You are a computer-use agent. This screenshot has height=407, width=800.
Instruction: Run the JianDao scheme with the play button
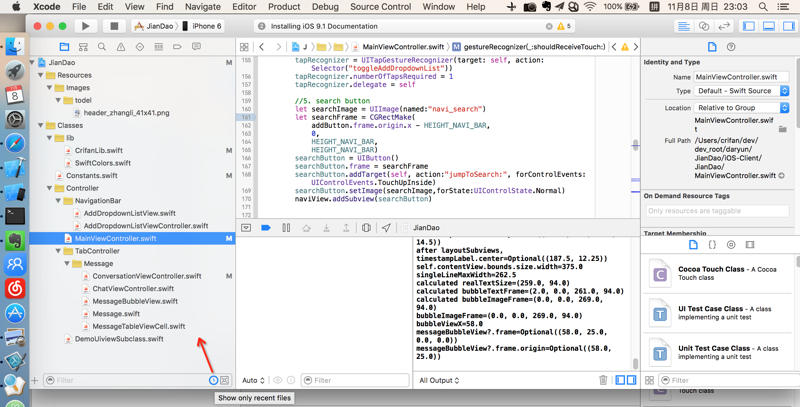[85, 26]
